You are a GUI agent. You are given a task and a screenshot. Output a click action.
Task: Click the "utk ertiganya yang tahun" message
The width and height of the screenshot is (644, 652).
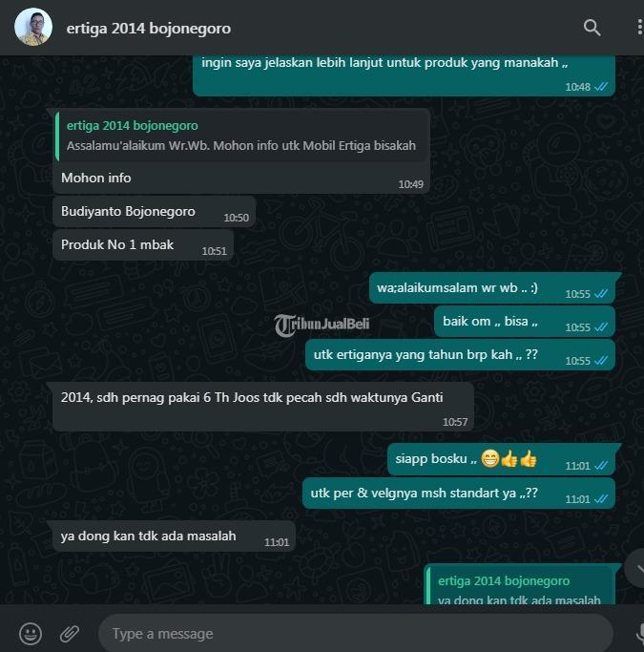pos(461,355)
